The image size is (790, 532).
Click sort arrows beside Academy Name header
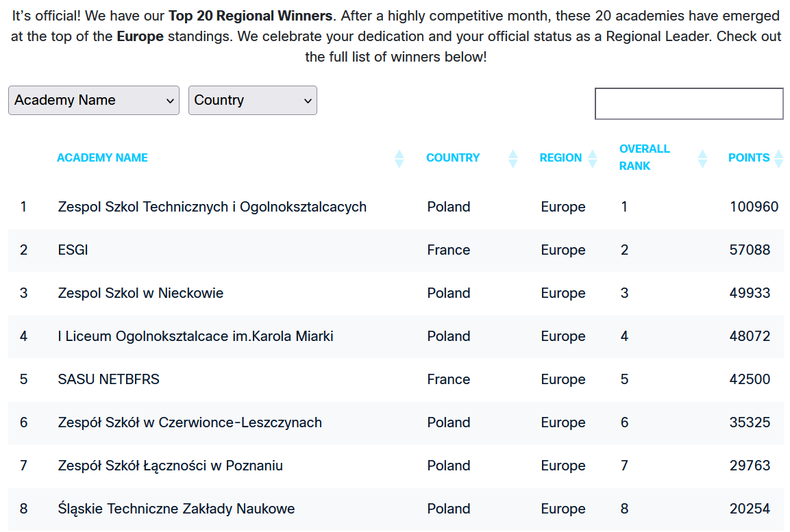pos(399,159)
